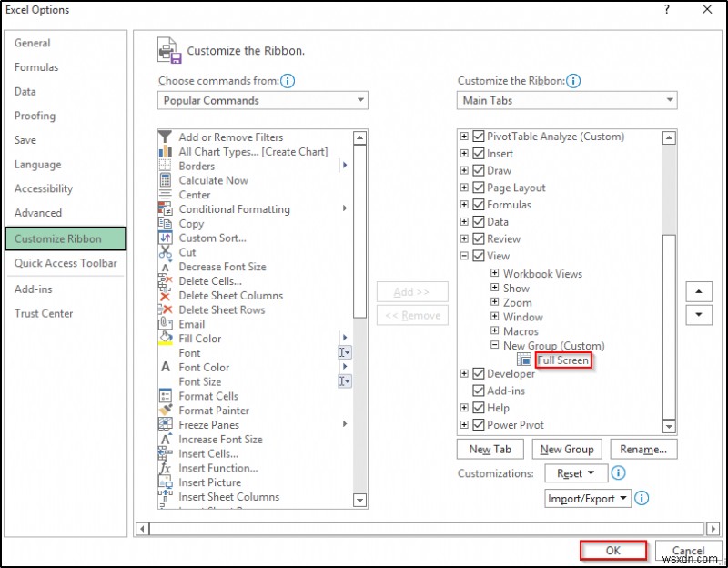728x568 pixels.
Task: Click the Center alignment icon
Action: coord(166,195)
